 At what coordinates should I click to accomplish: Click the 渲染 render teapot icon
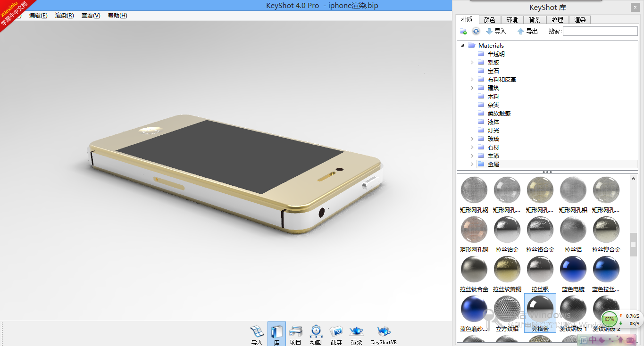(356, 334)
